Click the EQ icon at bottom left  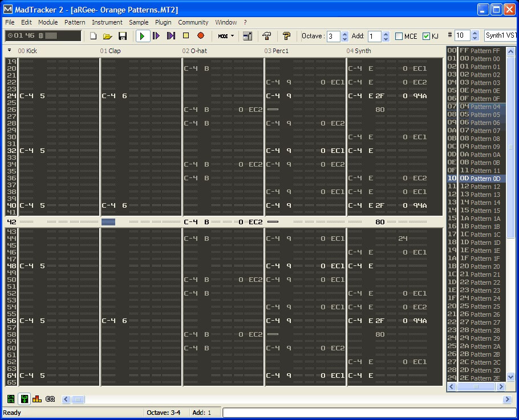[x=50, y=399]
